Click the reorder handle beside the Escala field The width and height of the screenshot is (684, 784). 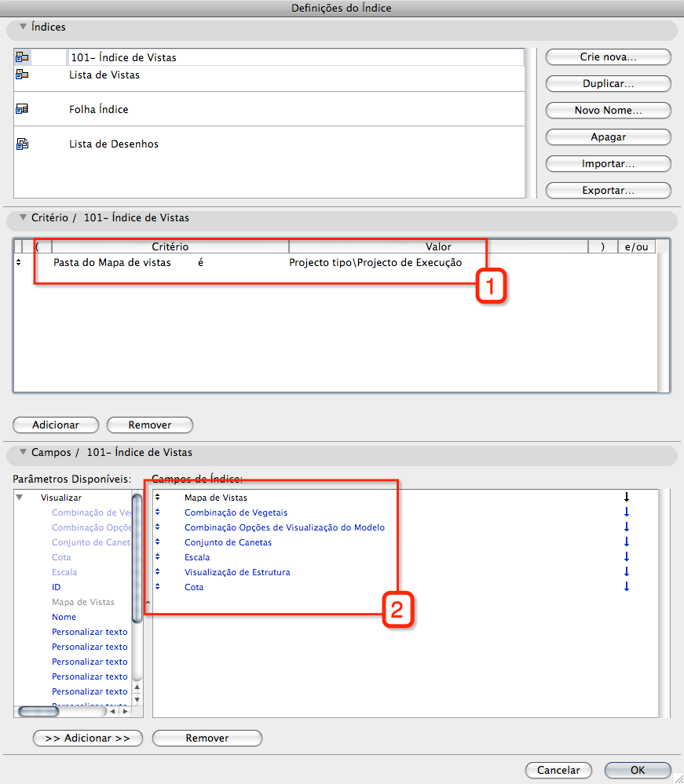157,556
